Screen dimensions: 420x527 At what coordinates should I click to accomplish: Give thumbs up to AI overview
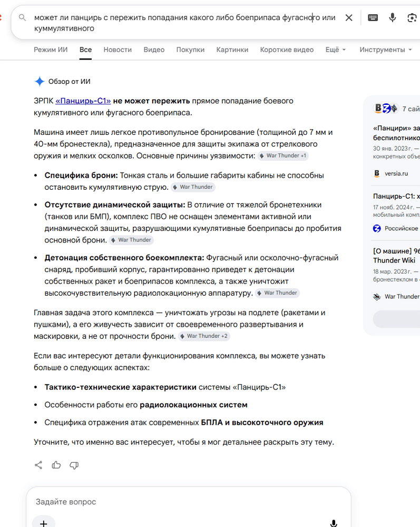pos(56,465)
